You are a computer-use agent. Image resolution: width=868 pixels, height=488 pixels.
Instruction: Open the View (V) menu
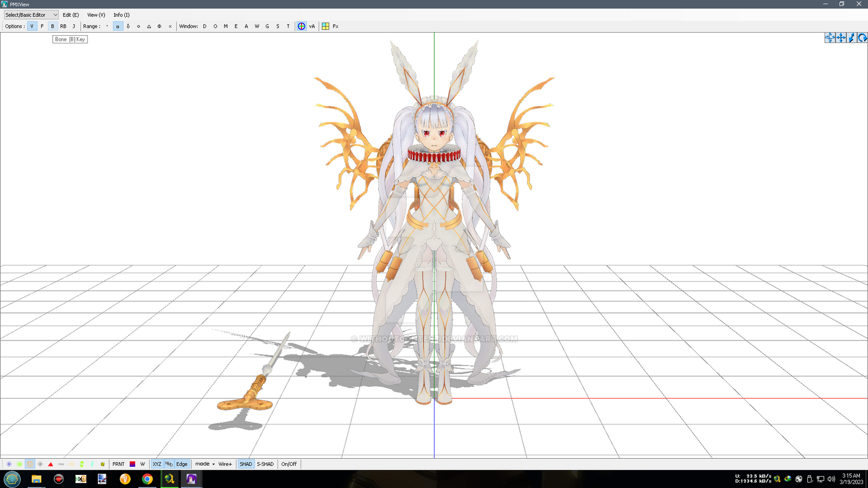[96, 15]
